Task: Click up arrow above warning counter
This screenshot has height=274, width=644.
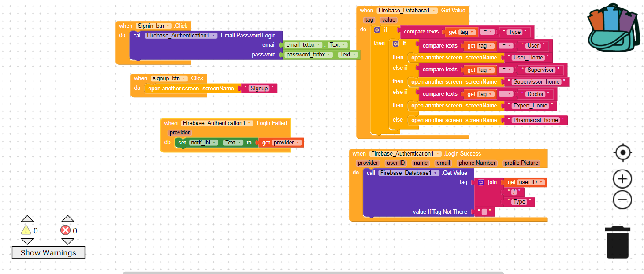Action: pyautogui.click(x=27, y=218)
